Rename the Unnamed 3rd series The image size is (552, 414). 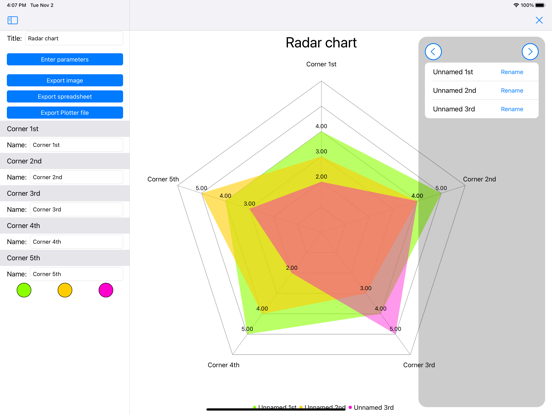point(512,109)
